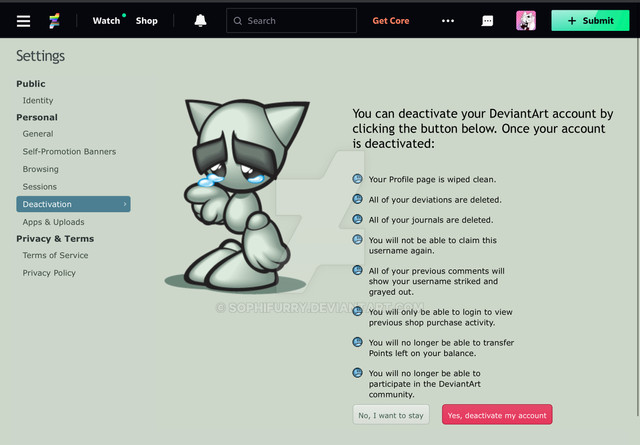This screenshot has width=640, height=445.
Task: Click sad-face icon beside deviations are deleted
Action: pyautogui.click(x=358, y=199)
